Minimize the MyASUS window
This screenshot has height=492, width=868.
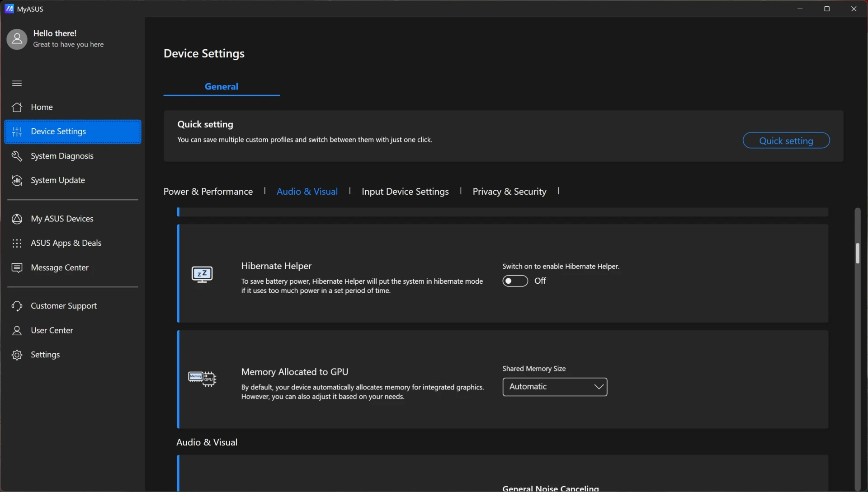[x=800, y=9]
